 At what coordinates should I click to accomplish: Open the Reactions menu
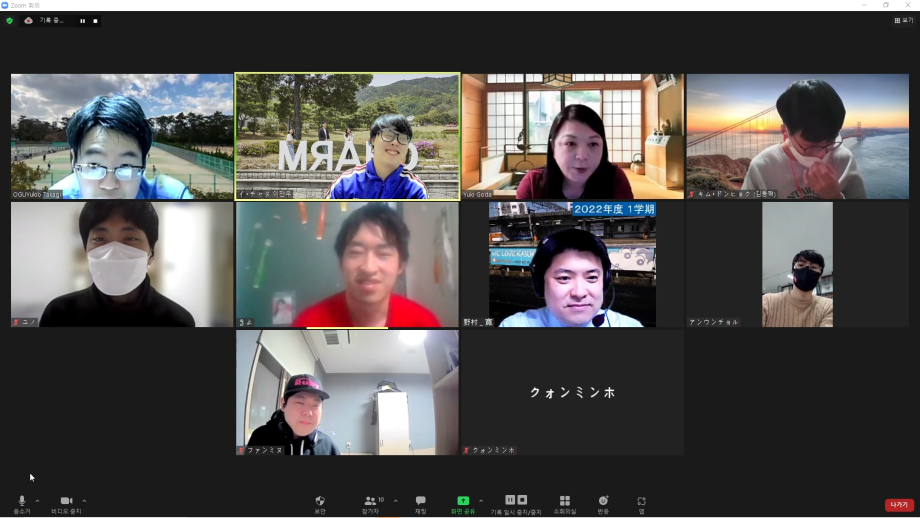coord(603,502)
